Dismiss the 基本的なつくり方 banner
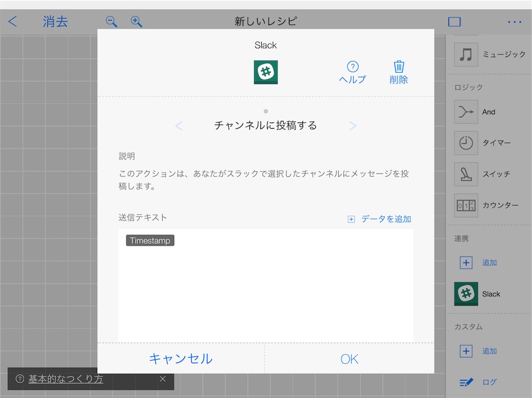 [x=163, y=379]
